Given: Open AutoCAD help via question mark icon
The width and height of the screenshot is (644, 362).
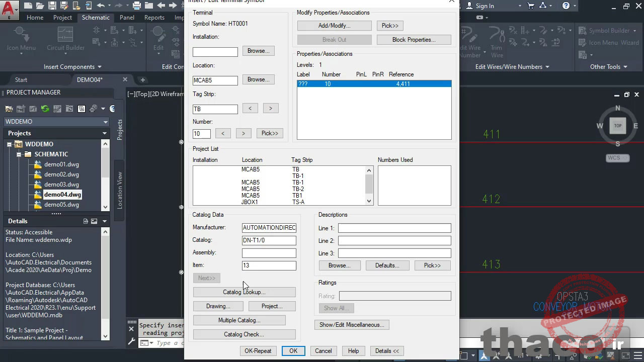Looking at the screenshot, I should tap(566, 6).
